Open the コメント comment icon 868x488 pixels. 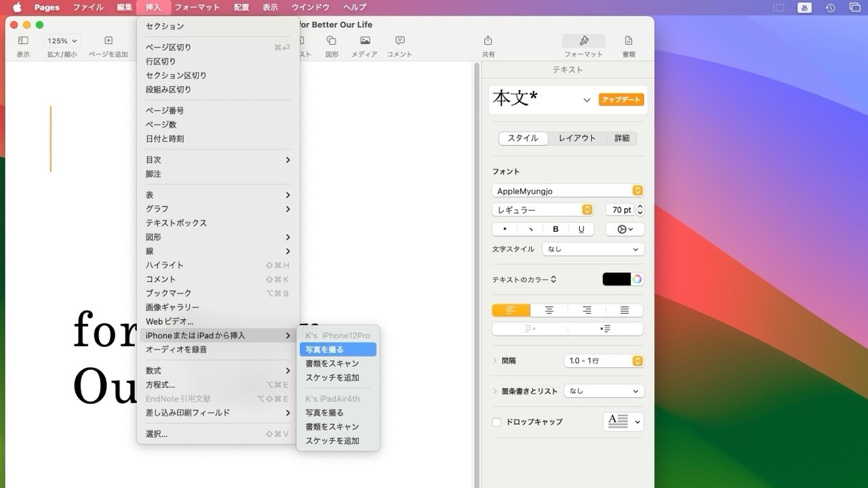pyautogui.click(x=399, y=41)
